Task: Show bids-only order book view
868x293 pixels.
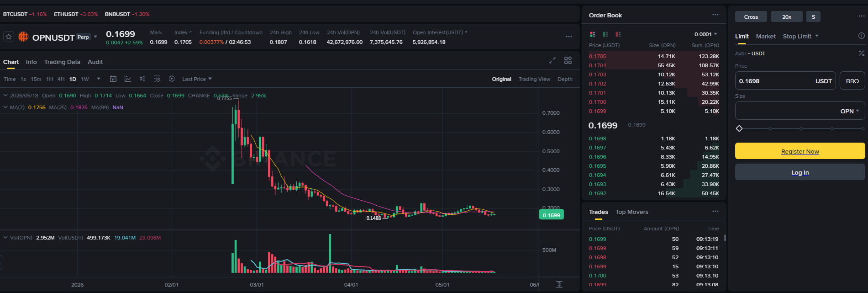Action: click(605, 34)
